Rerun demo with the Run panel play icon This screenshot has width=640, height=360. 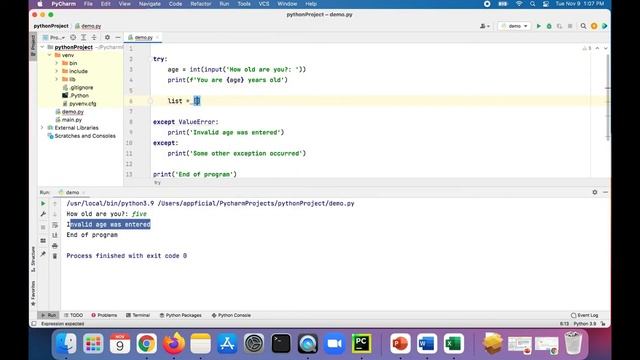[x=43, y=203]
